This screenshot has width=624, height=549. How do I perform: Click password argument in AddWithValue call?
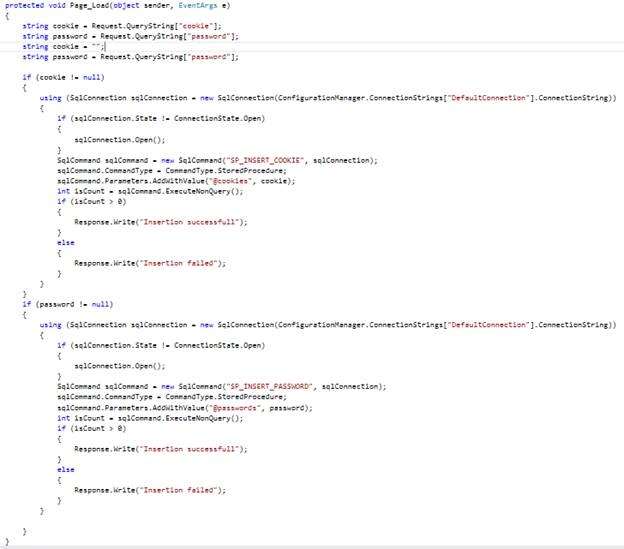point(287,408)
